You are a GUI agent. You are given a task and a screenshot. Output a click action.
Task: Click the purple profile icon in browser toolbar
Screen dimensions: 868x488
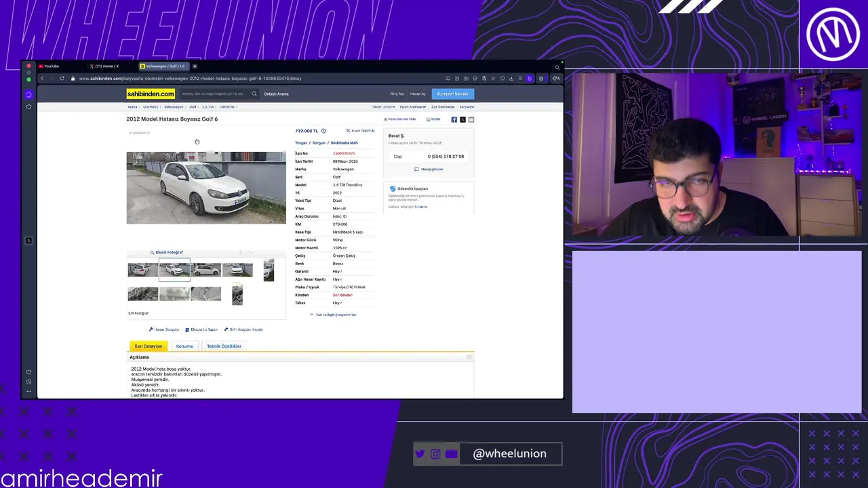coord(530,79)
